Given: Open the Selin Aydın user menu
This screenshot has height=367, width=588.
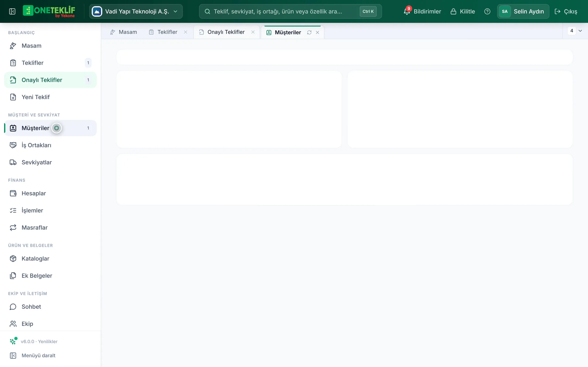Looking at the screenshot, I should (x=523, y=11).
